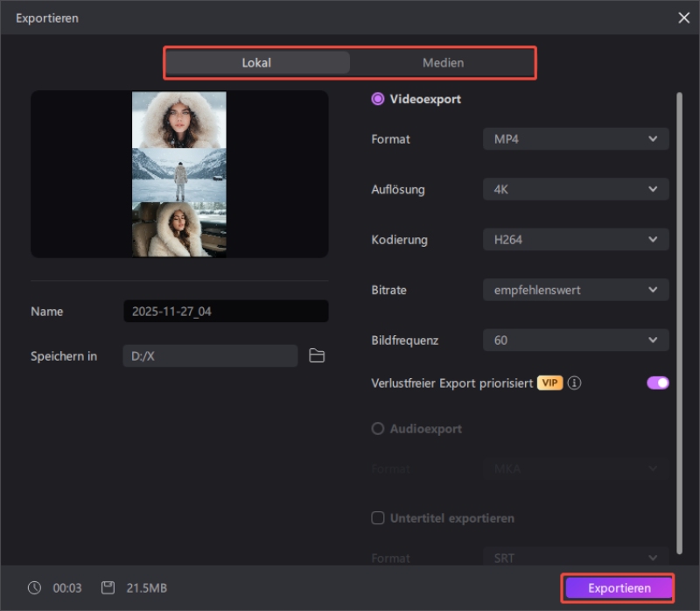This screenshot has width=700, height=611.
Task: Close the Exportieren dialog
Action: point(683,17)
